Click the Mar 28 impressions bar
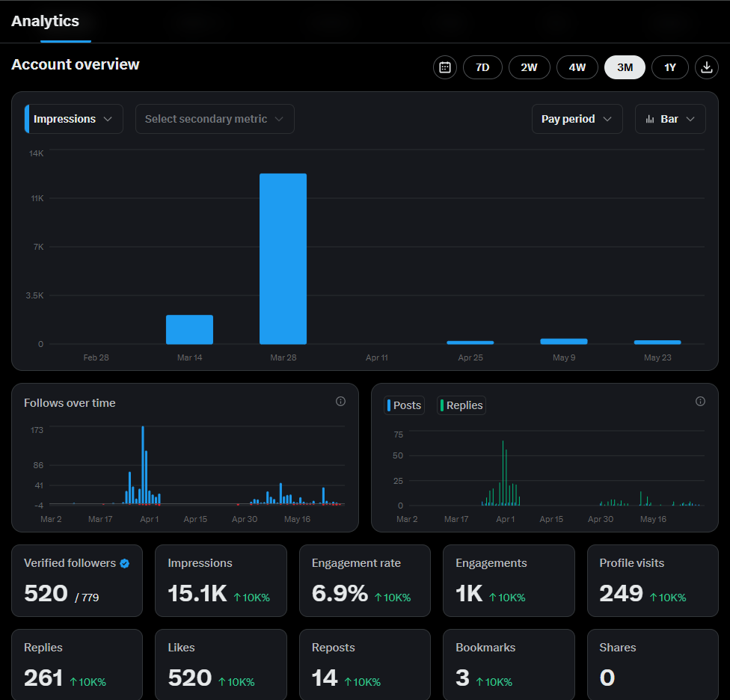The height and width of the screenshot is (700, 730). [283, 259]
